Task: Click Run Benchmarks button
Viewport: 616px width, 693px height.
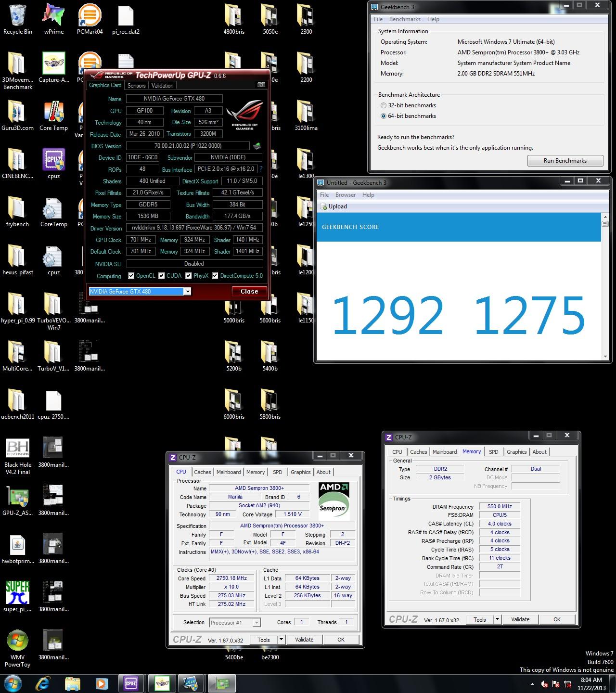Action: (565, 161)
